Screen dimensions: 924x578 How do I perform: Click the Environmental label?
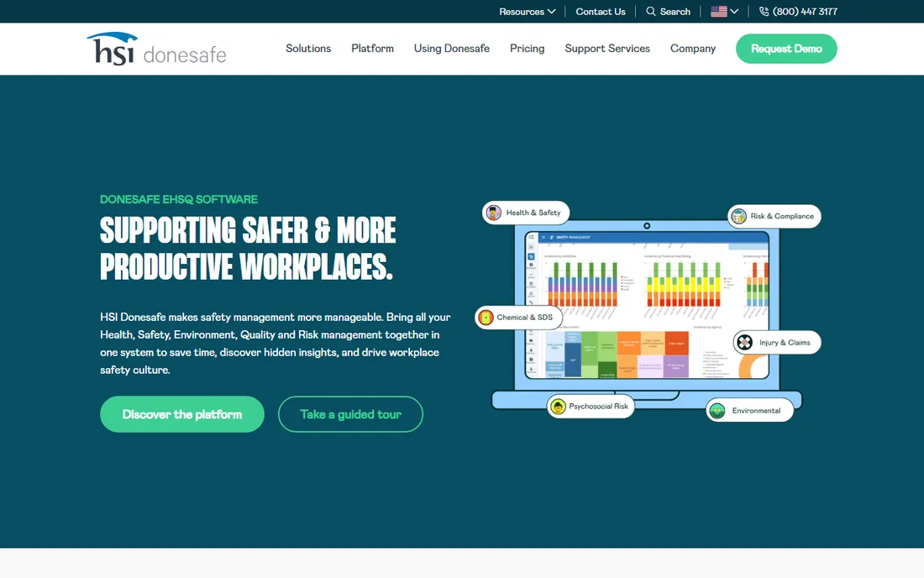pos(756,411)
